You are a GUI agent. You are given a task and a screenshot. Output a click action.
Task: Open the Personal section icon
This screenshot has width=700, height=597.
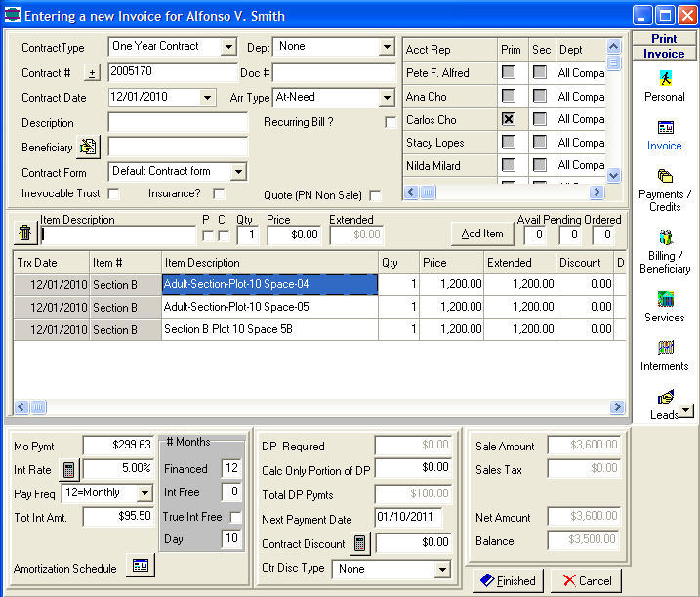(x=665, y=79)
